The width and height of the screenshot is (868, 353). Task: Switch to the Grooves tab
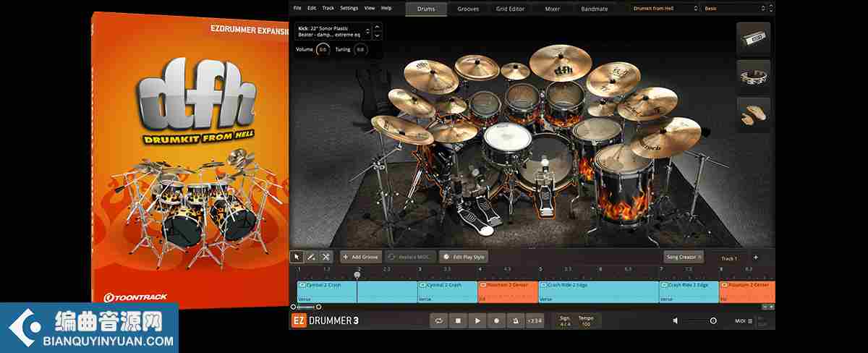(468, 9)
